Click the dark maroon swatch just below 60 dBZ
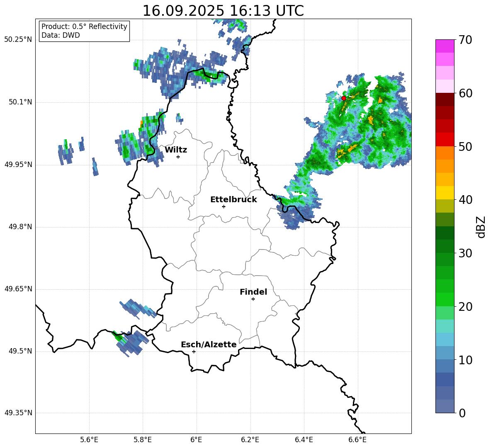This screenshot has width=491, height=448. 445,99
